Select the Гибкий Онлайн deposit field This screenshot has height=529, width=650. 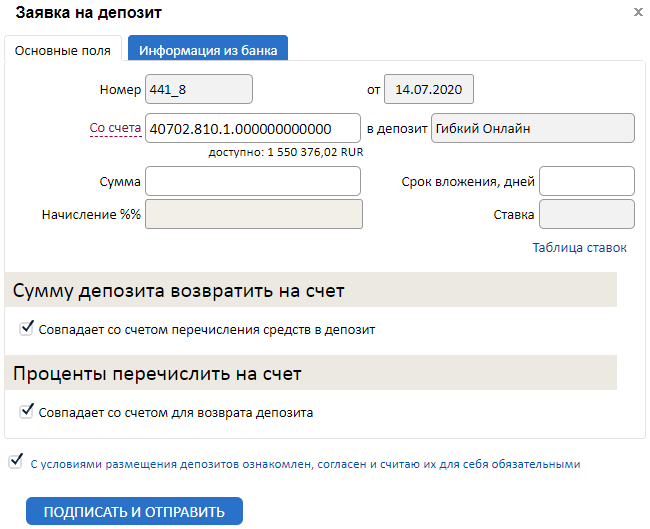click(x=532, y=129)
